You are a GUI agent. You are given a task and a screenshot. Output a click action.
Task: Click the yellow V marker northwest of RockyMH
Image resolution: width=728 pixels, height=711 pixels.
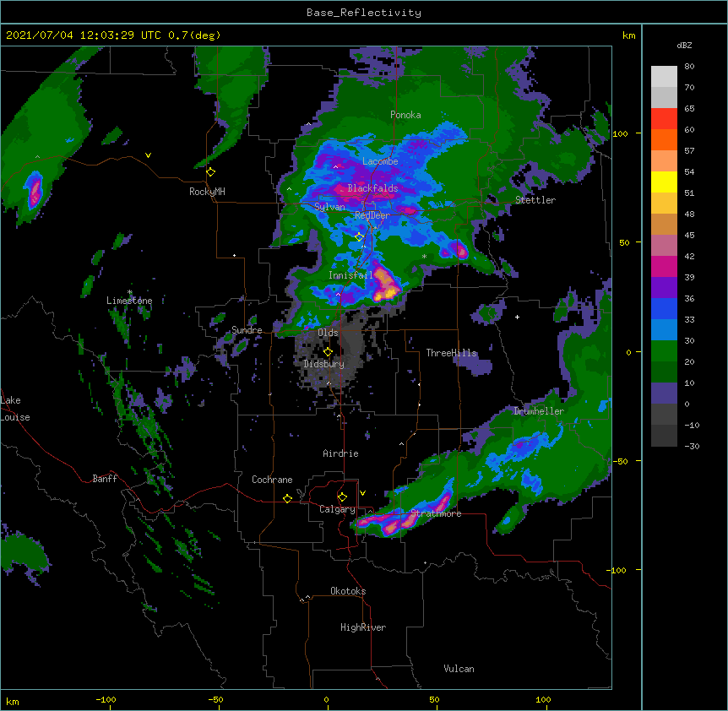coord(148,155)
